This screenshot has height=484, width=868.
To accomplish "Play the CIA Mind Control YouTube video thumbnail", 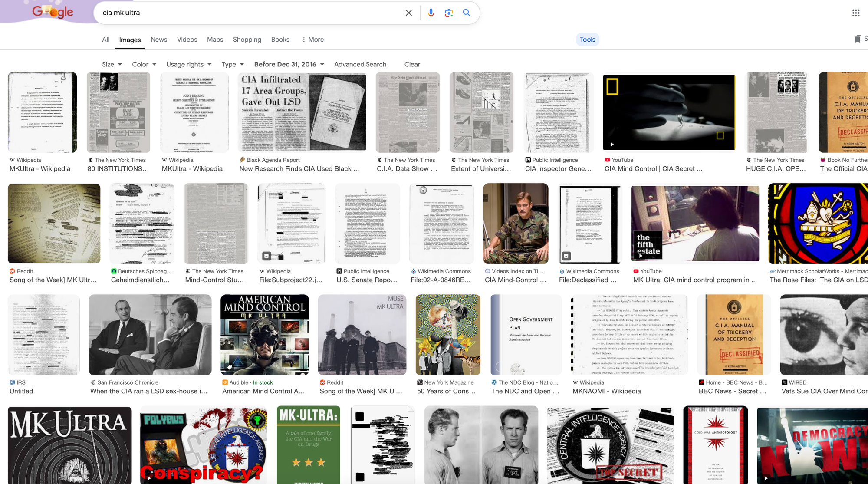I will (669, 112).
